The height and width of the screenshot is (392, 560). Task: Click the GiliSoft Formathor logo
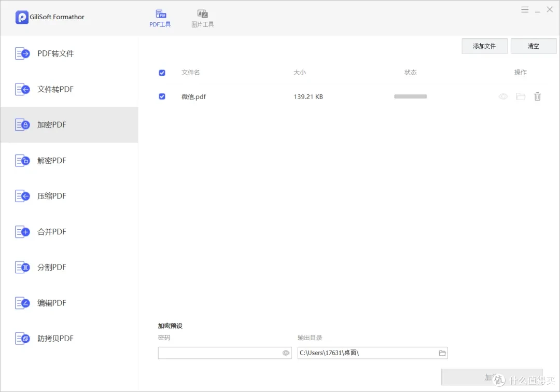[x=49, y=17]
